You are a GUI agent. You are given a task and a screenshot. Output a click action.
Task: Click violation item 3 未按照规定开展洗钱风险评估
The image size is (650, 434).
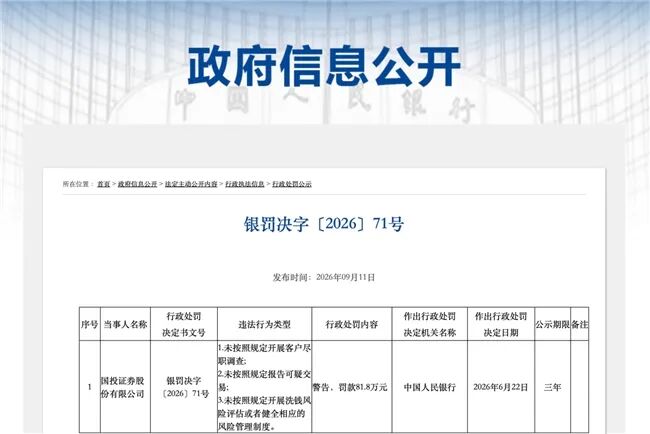click(x=264, y=413)
